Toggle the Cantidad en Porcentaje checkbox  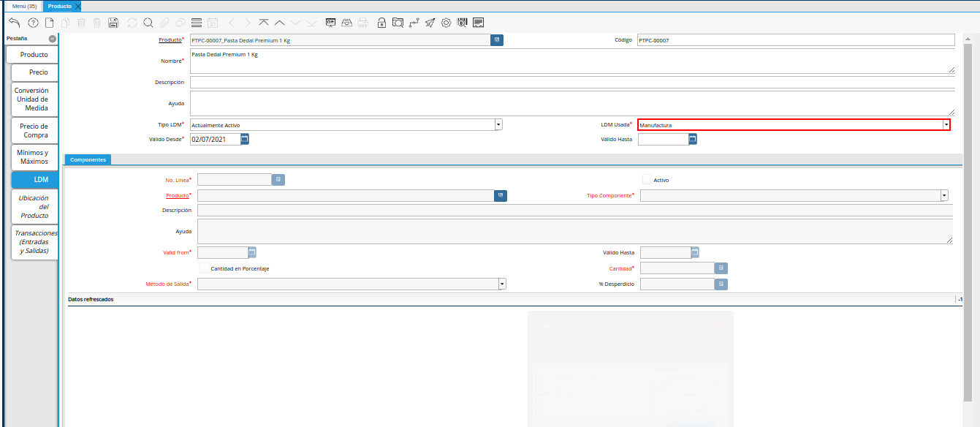pyautogui.click(x=205, y=268)
